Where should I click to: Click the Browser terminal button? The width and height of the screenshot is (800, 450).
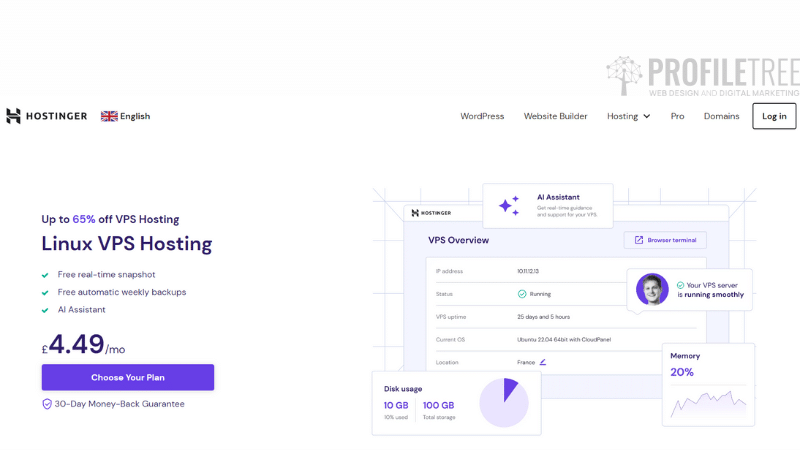tap(665, 240)
